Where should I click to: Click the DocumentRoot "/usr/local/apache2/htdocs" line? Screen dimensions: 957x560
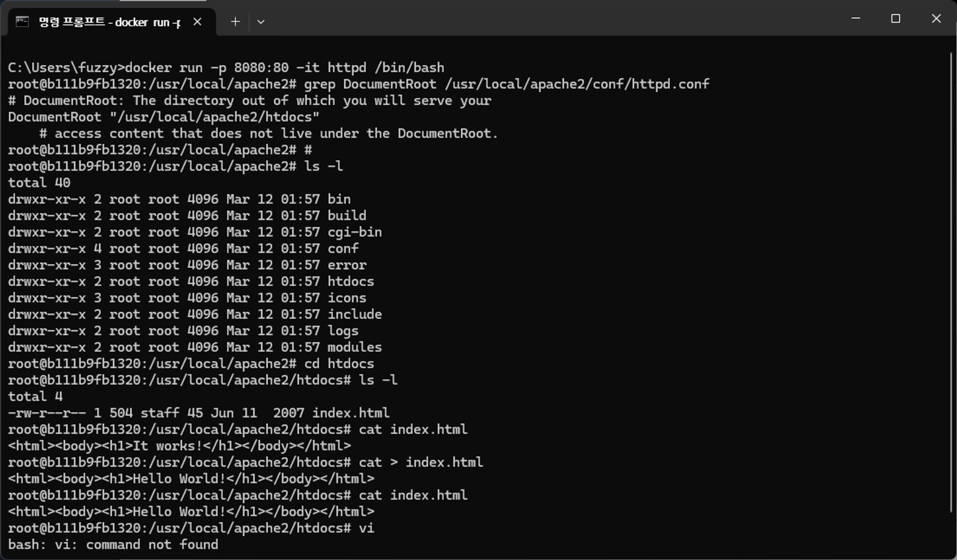point(164,117)
